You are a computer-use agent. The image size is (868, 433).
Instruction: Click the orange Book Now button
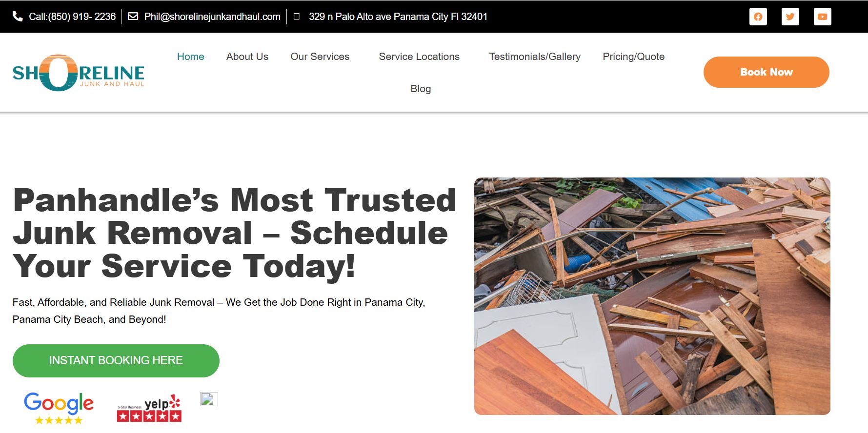(766, 72)
